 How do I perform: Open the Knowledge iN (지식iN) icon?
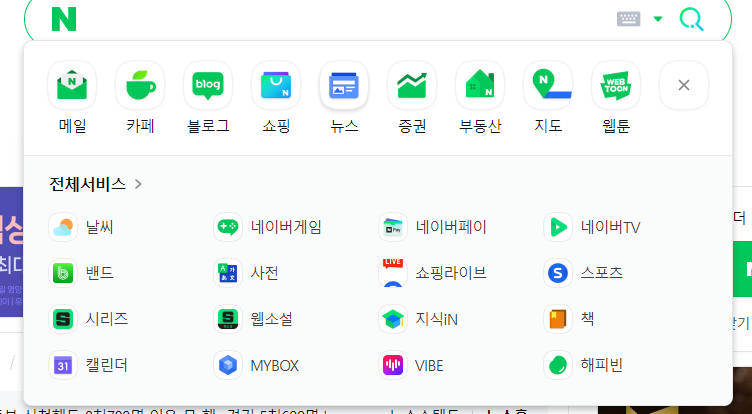pyautogui.click(x=393, y=319)
